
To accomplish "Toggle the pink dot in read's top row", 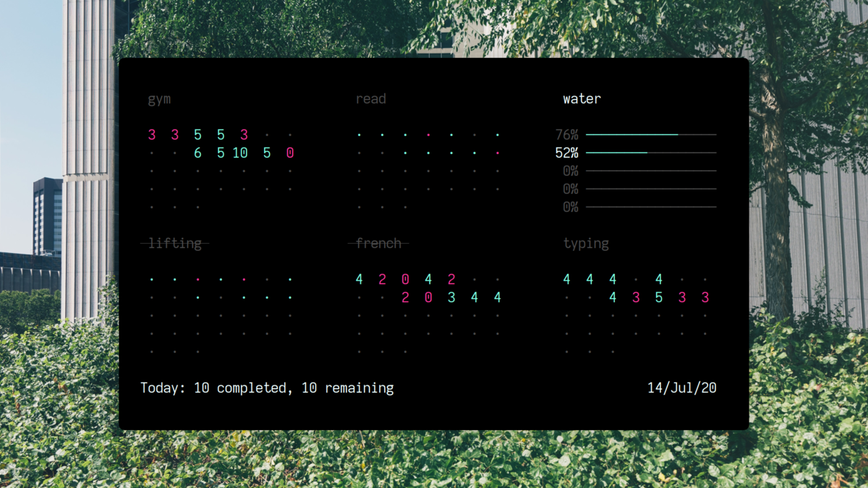I will point(428,134).
